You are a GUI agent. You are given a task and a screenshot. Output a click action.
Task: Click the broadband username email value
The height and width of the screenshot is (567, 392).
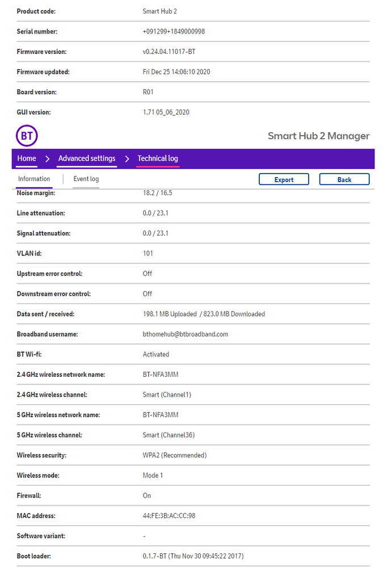(x=186, y=334)
